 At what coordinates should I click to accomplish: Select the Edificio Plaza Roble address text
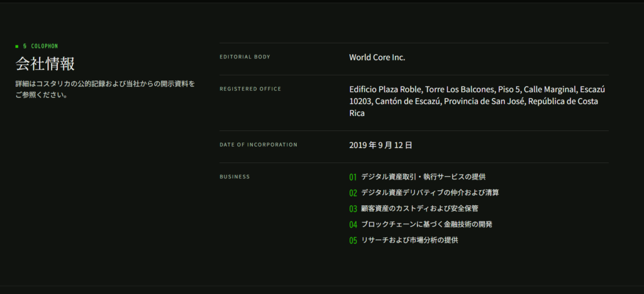point(477,101)
